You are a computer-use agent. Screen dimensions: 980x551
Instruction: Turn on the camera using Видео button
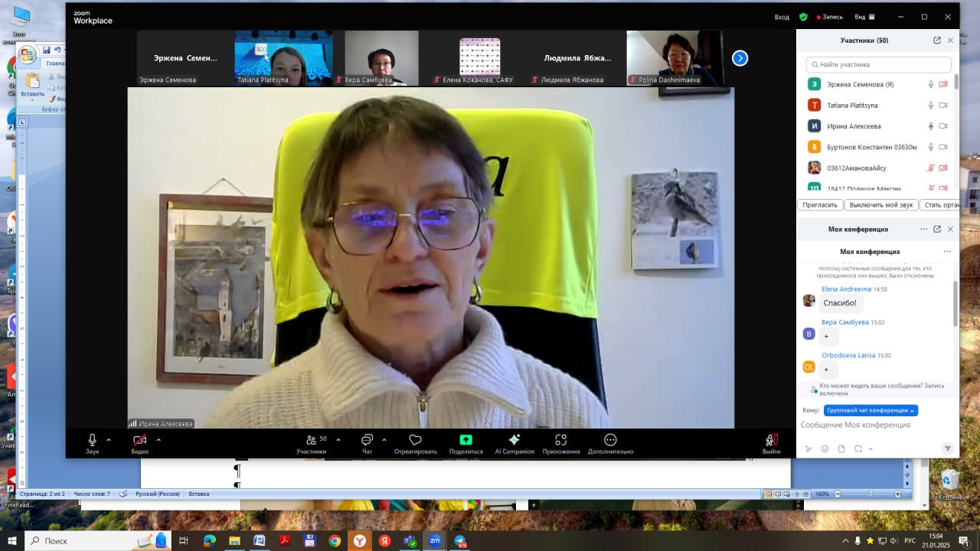139,440
